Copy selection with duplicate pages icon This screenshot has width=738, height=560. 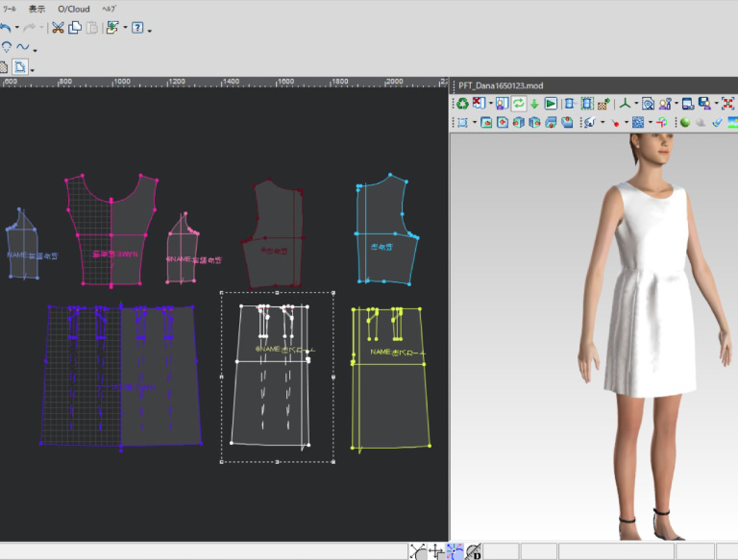75,28
